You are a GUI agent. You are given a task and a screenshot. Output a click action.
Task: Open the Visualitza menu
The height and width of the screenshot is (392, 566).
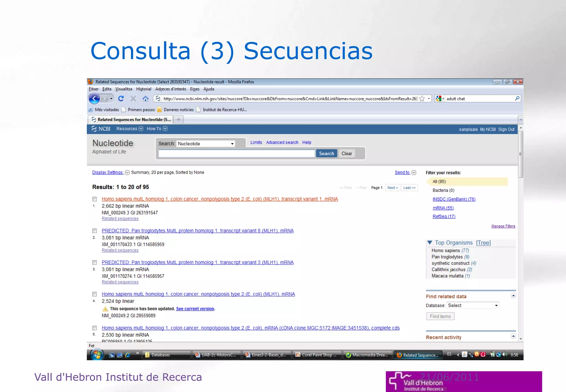(x=124, y=89)
